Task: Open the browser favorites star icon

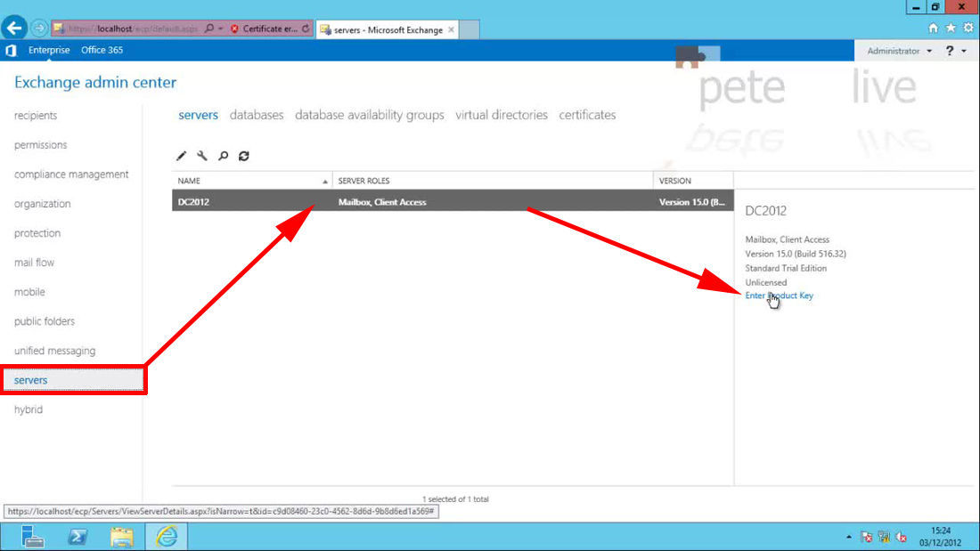Action: pos(951,28)
